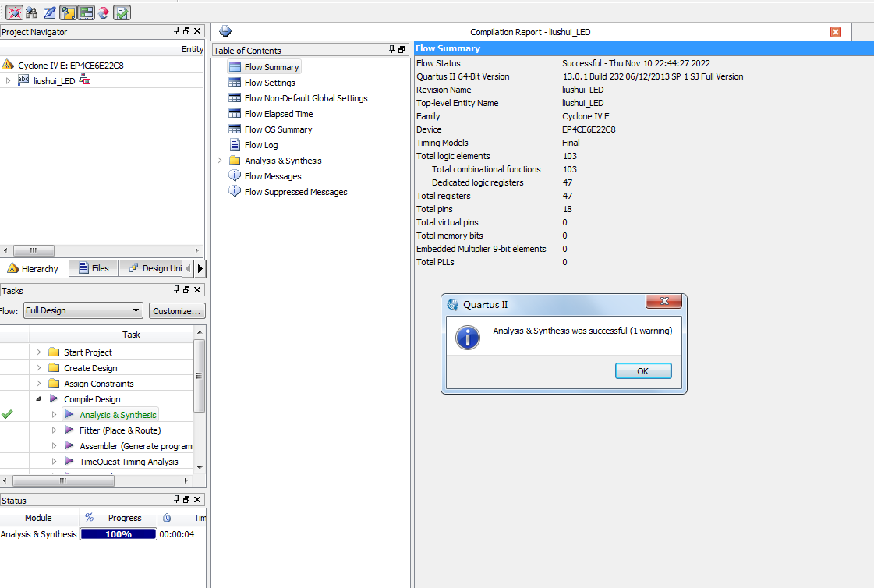874x588 pixels.
Task: Click the Cyclone IV E device warning icon
Action: coord(8,65)
